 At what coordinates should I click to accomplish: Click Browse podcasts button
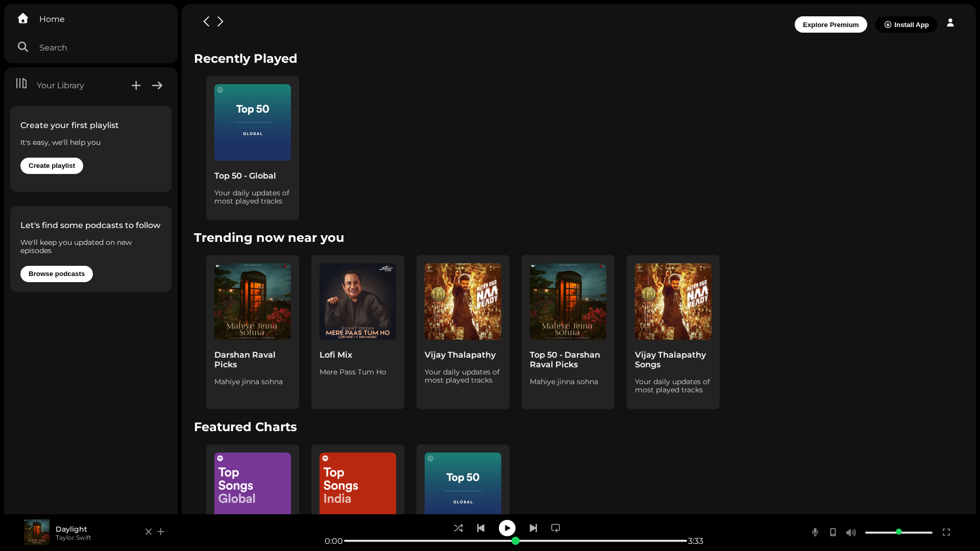(57, 274)
